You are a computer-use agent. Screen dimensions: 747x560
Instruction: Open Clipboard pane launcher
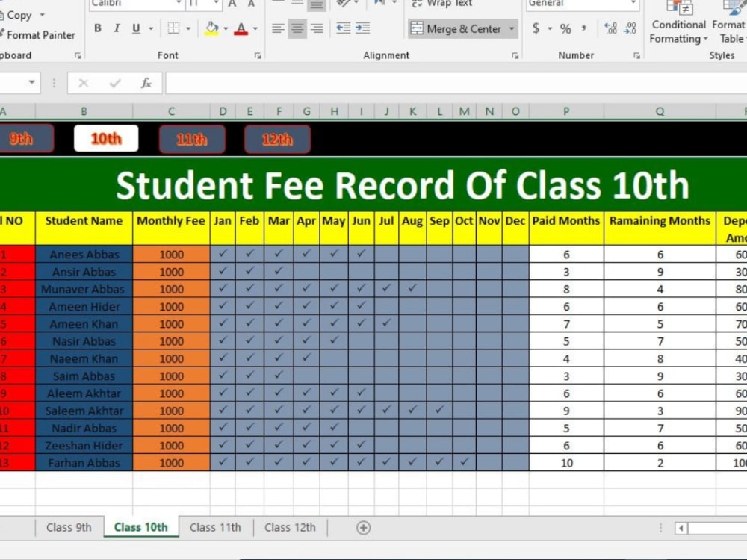tap(78, 56)
